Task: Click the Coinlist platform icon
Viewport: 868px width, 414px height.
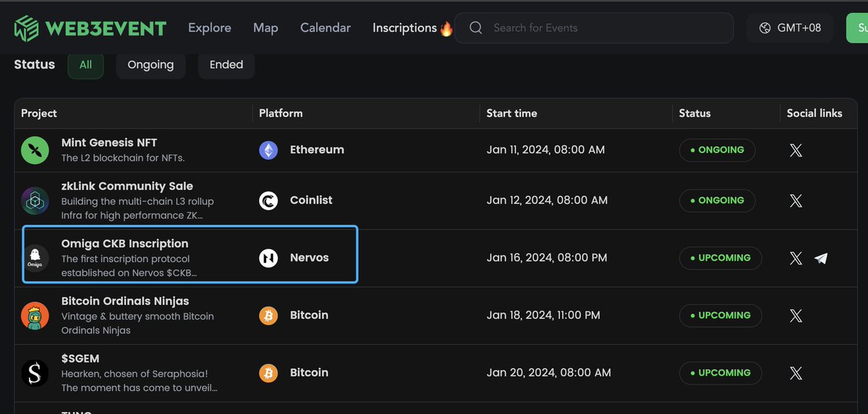Action: point(268,201)
